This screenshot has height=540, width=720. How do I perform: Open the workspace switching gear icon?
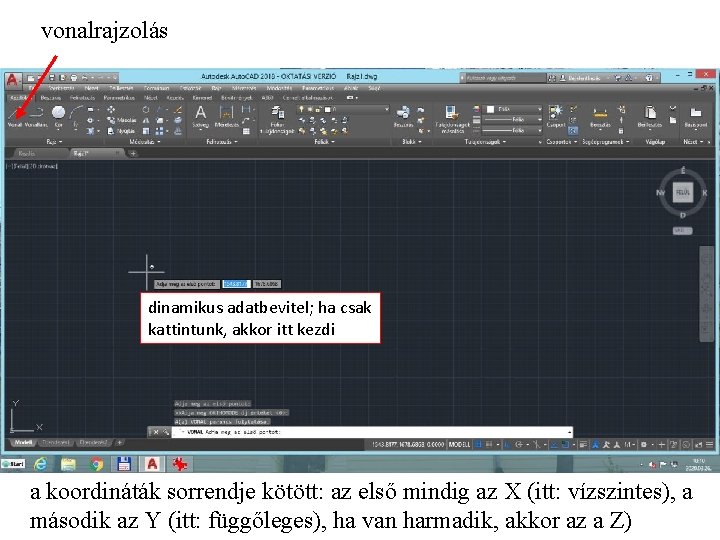click(644, 444)
